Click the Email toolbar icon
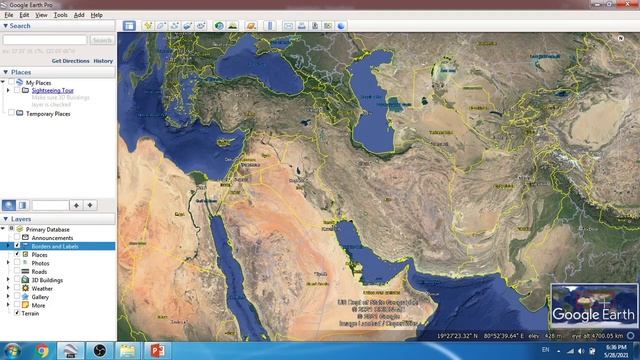Screen dimensions: 640x360 click(288, 26)
